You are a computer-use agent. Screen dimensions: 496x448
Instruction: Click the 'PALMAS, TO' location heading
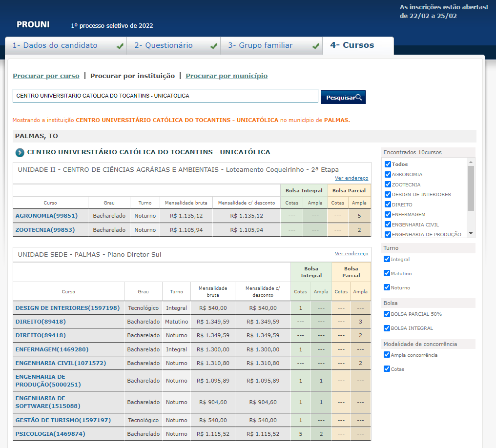click(37, 136)
